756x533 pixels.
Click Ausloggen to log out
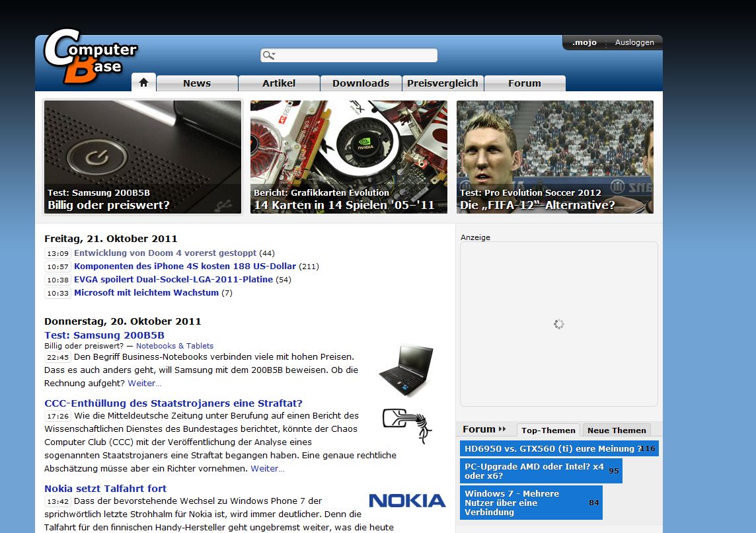(x=634, y=42)
